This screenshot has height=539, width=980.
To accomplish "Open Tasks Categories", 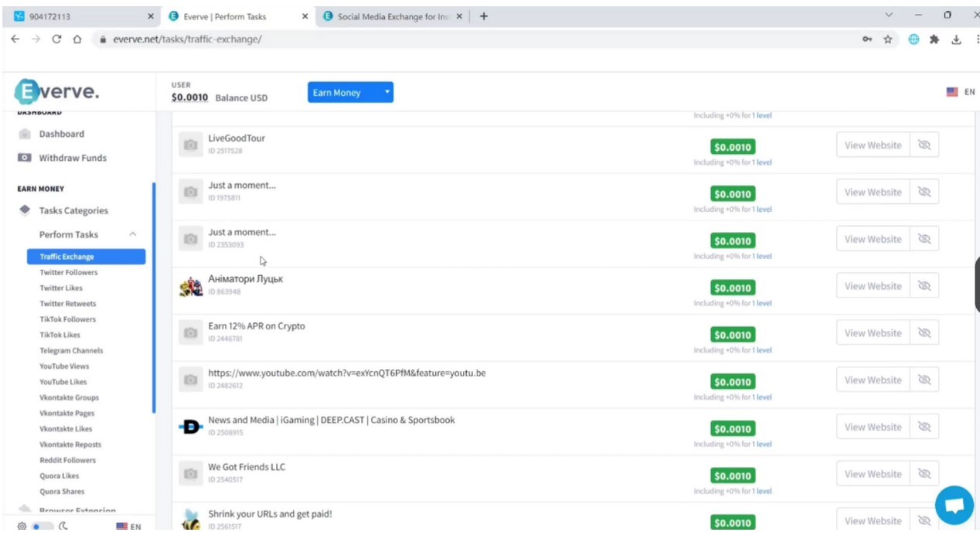I will 73,210.
